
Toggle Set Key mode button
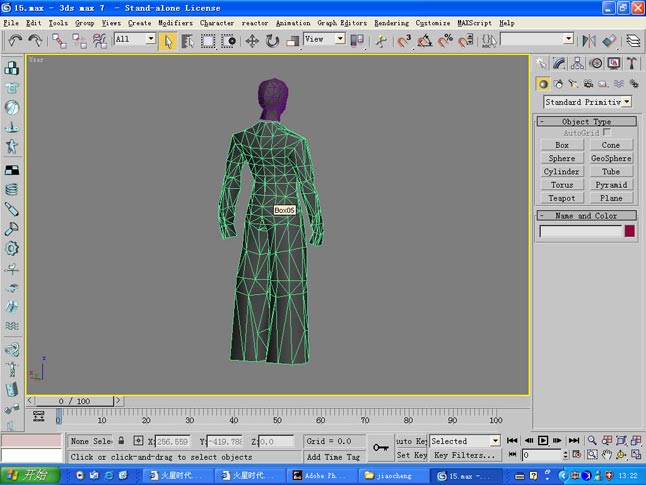click(x=411, y=455)
